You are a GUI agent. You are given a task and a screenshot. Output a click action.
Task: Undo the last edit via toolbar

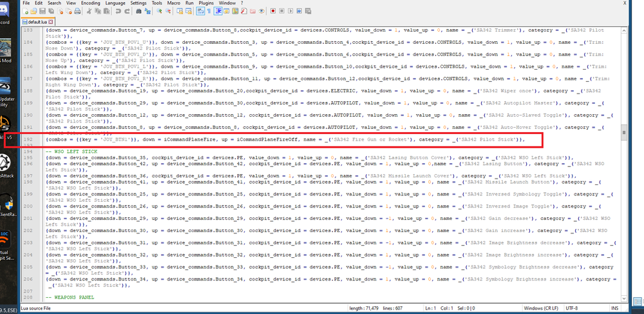coord(118,12)
